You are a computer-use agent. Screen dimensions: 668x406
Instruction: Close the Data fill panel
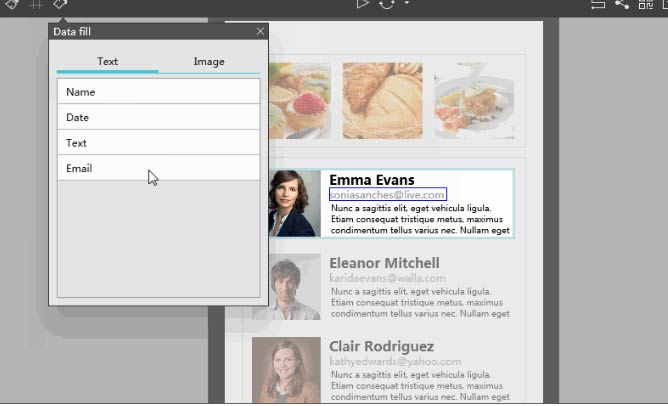[x=261, y=32]
